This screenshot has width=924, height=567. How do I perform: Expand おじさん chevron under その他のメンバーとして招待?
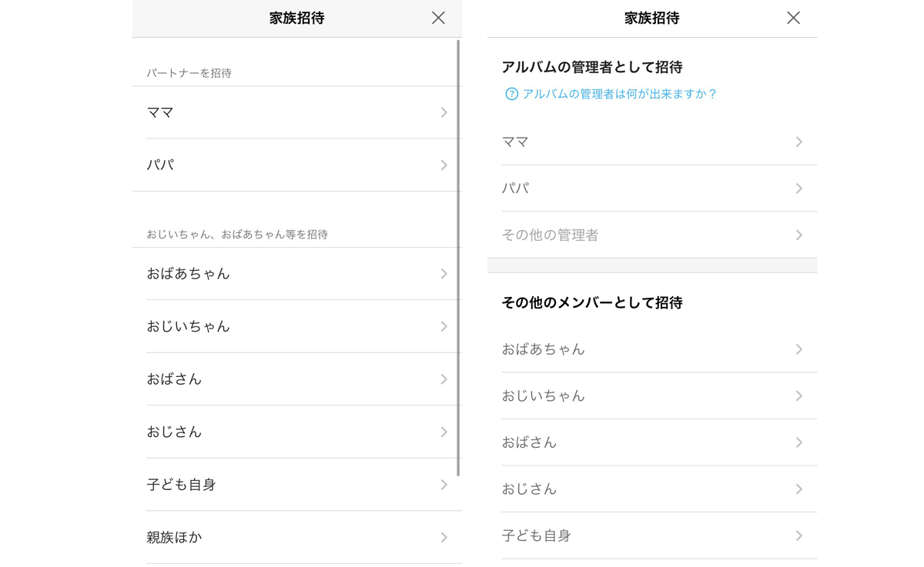(798, 489)
